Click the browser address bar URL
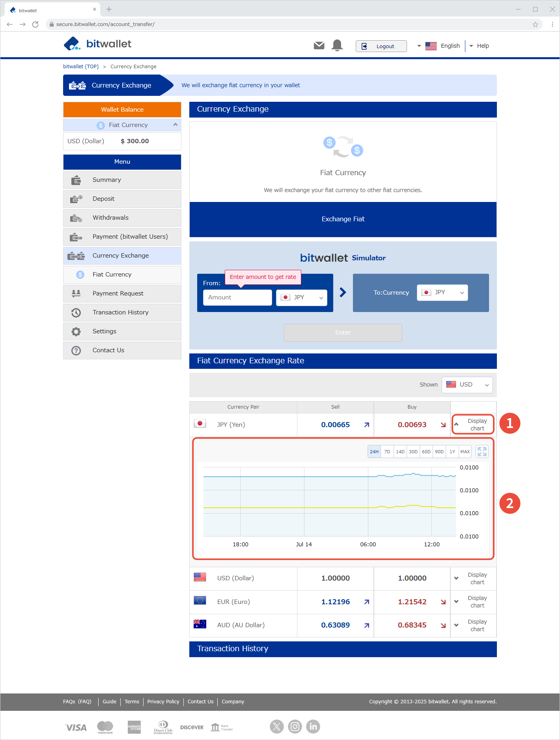560x740 pixels. pos(105,24)
